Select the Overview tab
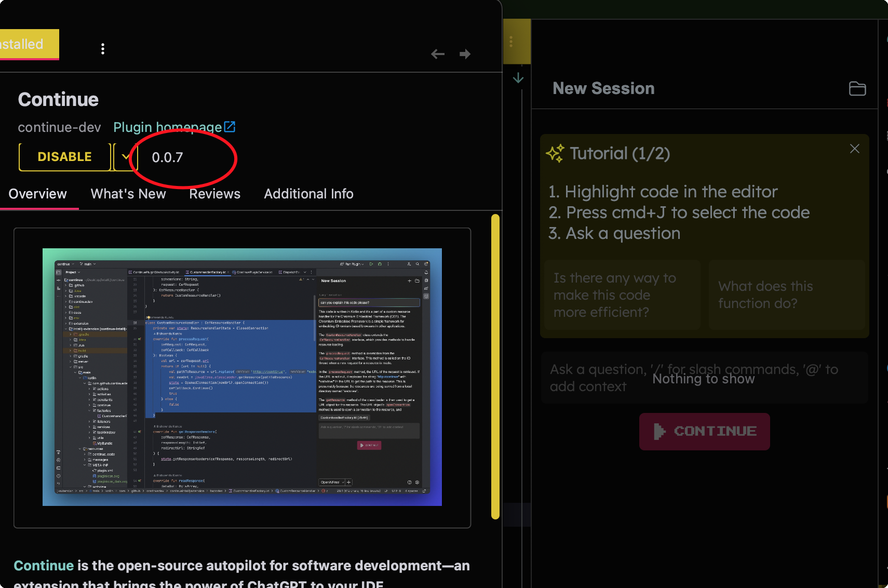The width and height of the screenshot is (888, 588). point(37,194)
